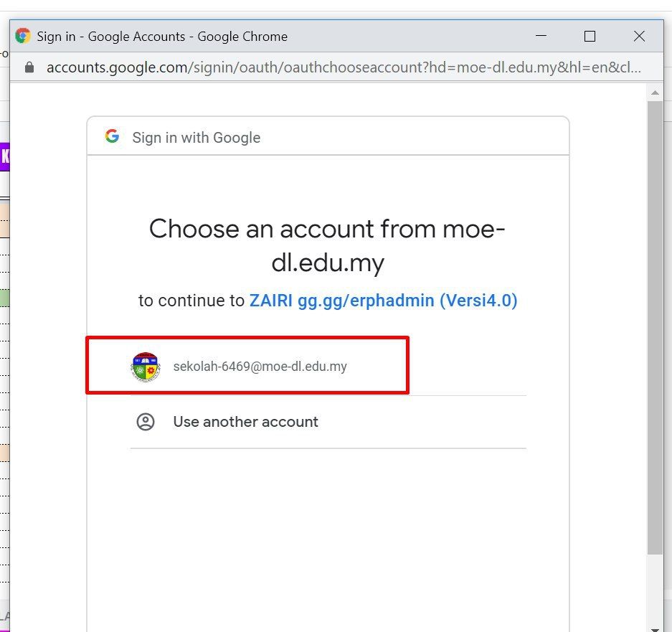Select the sekolah-6469@moe-dl.edu.my account
Screen dimensions: 672x632
(x=260, y=367)
